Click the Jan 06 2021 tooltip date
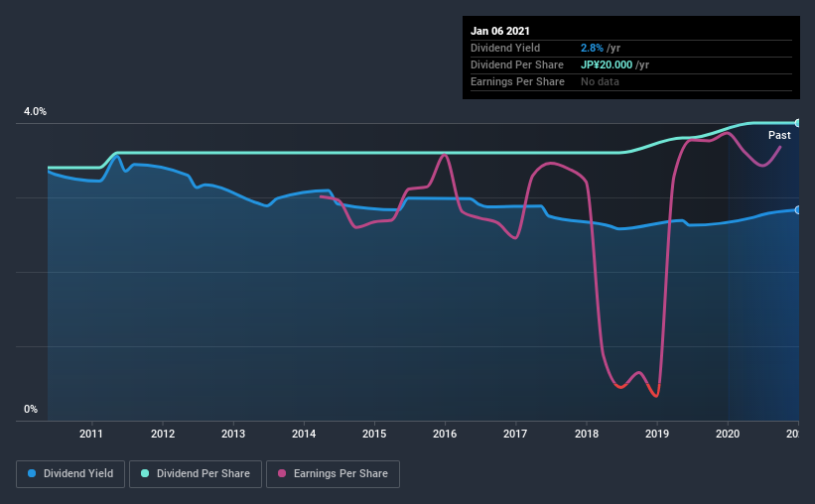Viewport: 815px width, 504px height. coord(500,31)
